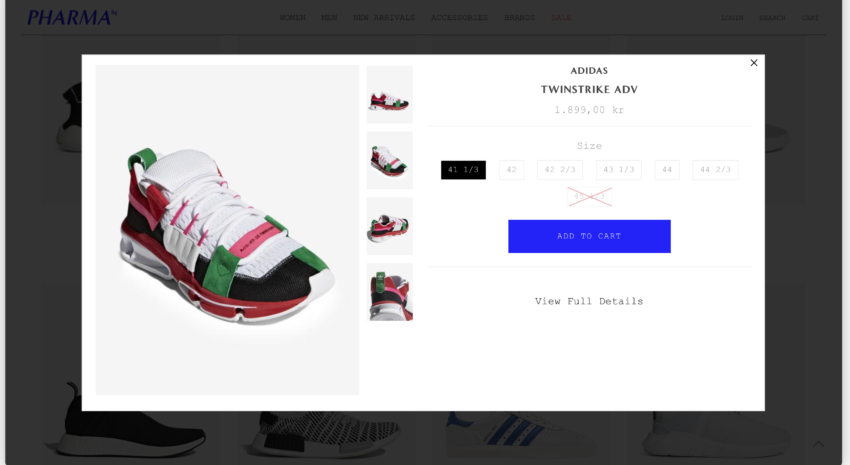Open the Cart link

point(810,17)
